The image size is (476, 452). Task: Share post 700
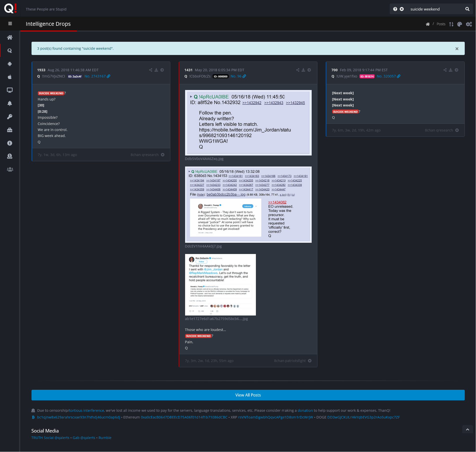click(x=445, y=70)
